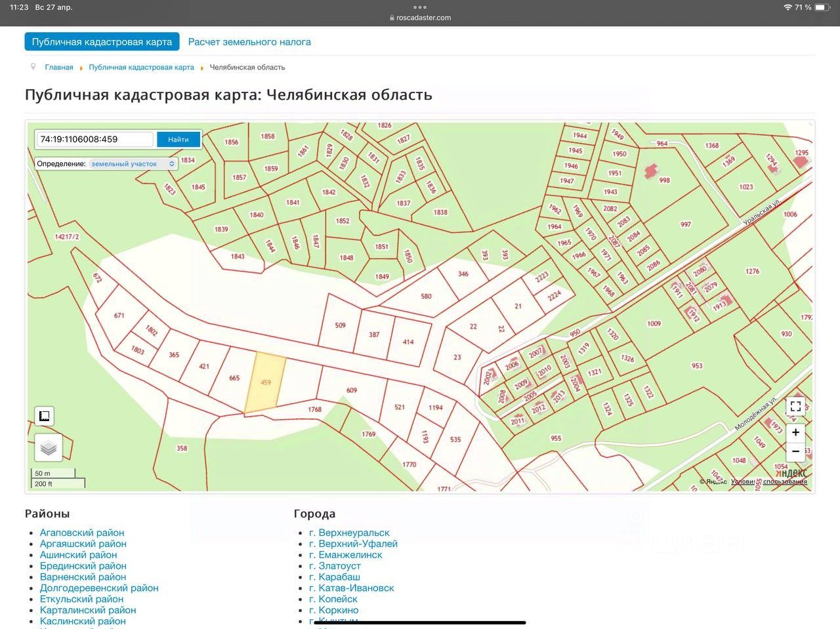840x629 pixels.
Task: Zoom in with the plus button
Action: [795, 433]
